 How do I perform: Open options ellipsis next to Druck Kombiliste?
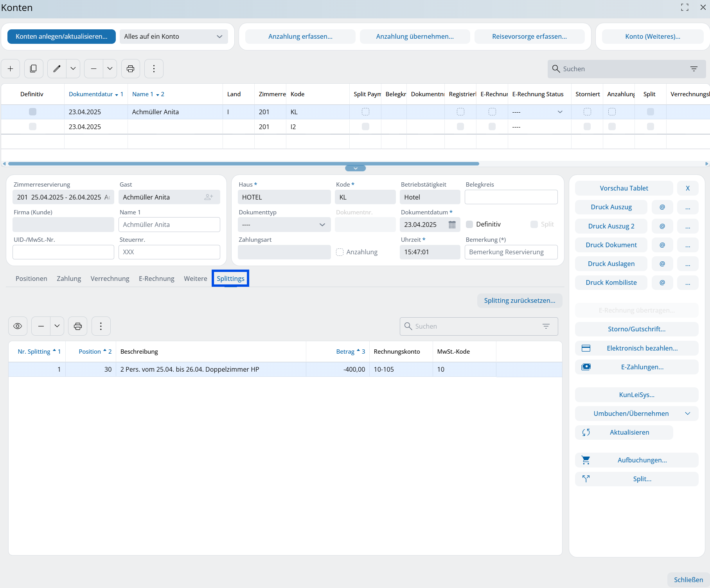coord(688,282)
